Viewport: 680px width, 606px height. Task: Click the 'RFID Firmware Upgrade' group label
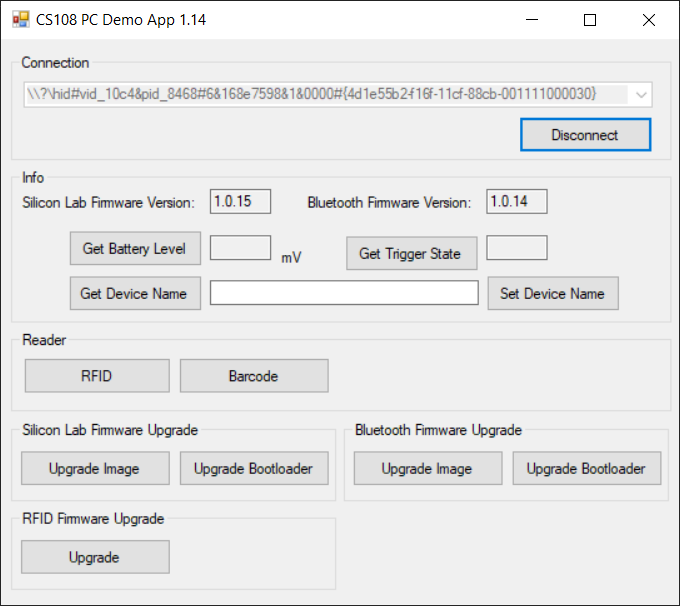93,518
